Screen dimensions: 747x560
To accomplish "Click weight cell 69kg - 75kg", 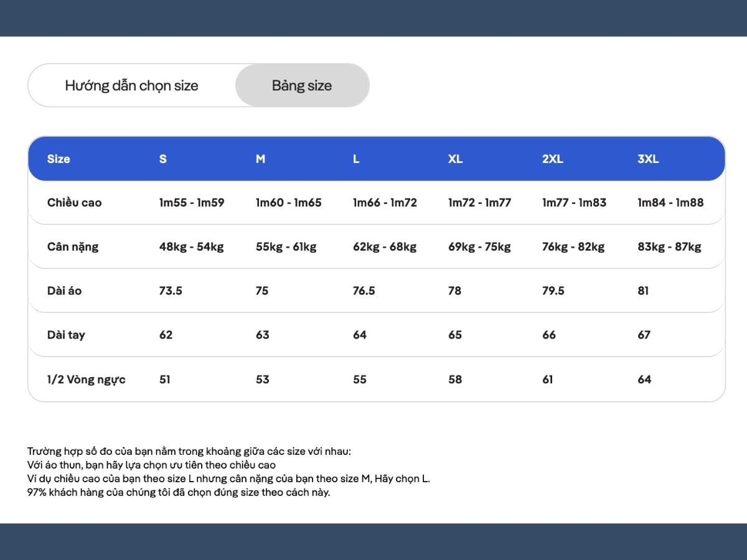I will pyautogui.click(x=479, y=246).
